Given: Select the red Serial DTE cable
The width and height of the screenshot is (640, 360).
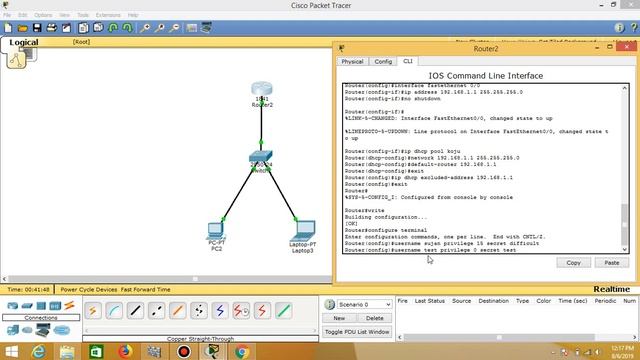Looking at the screenshot, I should [262, 311].
